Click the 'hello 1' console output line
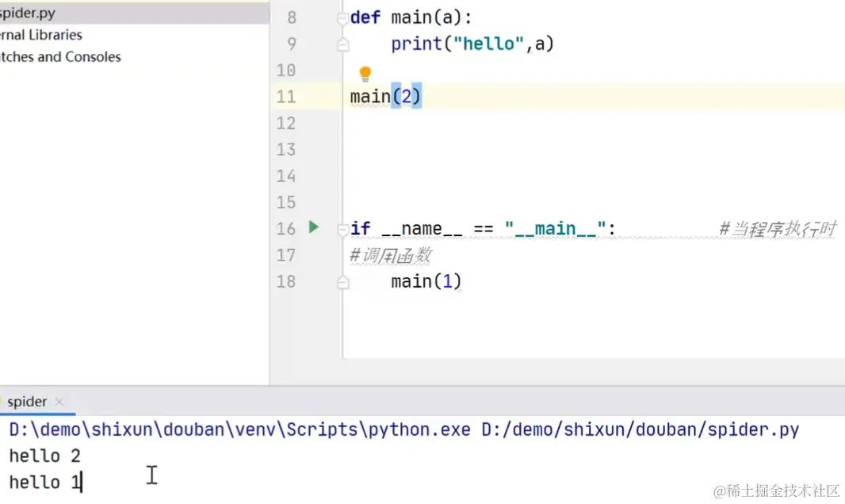 (44, 483)
